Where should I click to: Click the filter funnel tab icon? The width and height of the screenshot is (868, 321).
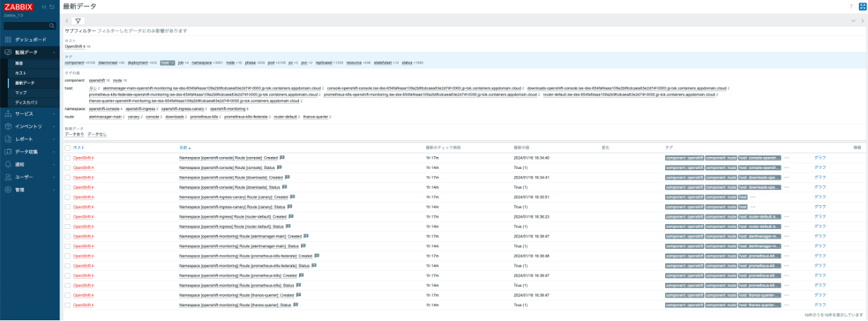(80, 21)
